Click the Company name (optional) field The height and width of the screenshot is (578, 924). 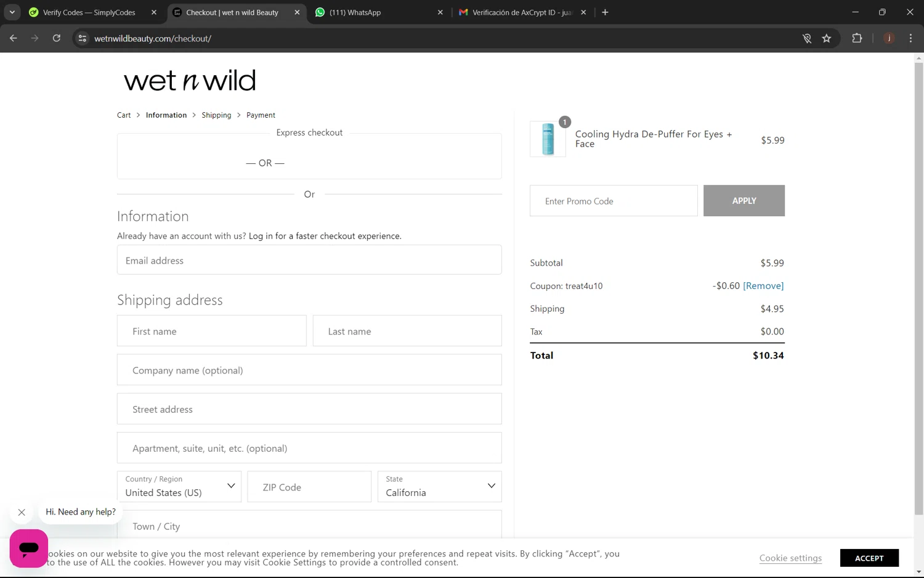pos(309,370)
